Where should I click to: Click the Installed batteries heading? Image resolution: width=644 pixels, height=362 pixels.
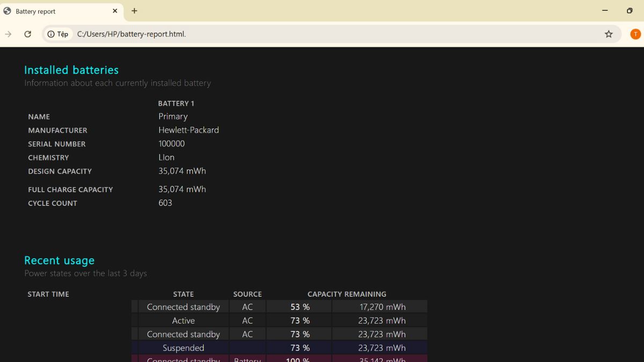71,70
